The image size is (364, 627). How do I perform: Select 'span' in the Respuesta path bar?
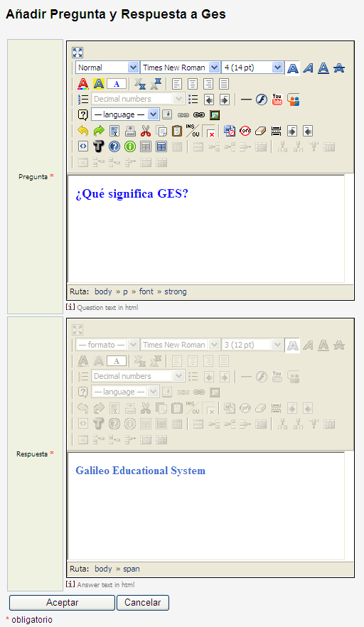coord(132,569)
